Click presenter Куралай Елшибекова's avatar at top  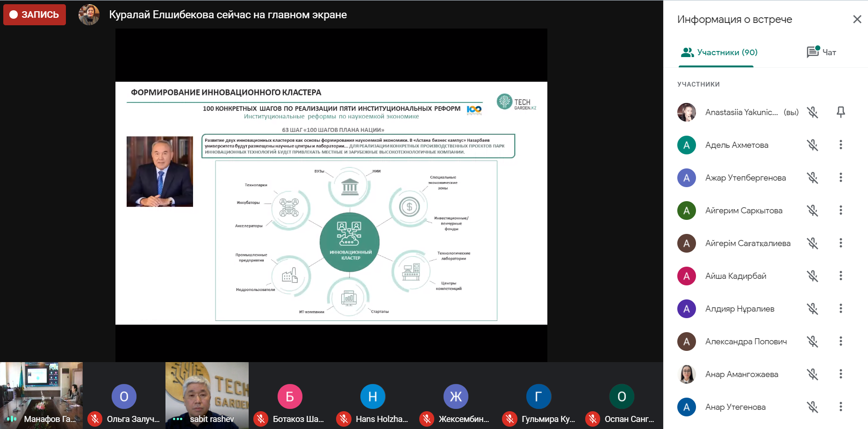pyautogui.click(x=89, y=15)
